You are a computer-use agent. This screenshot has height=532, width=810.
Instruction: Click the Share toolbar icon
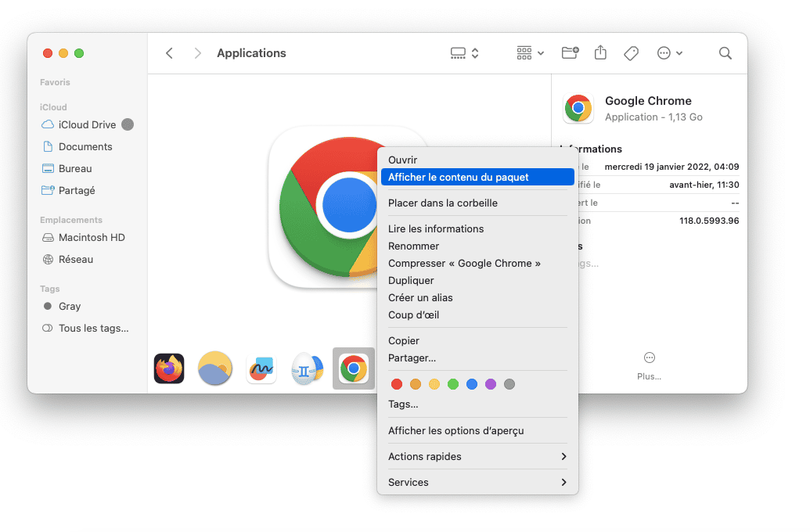[600, 52]
